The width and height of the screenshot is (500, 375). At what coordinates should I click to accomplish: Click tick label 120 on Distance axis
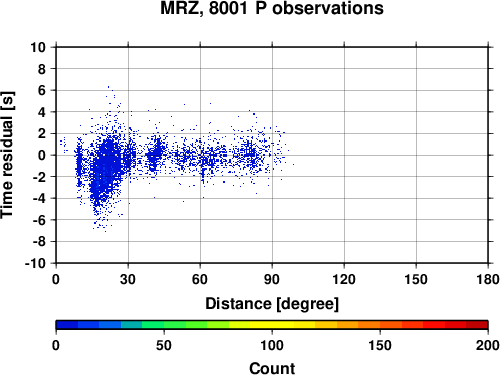(344, 279)
